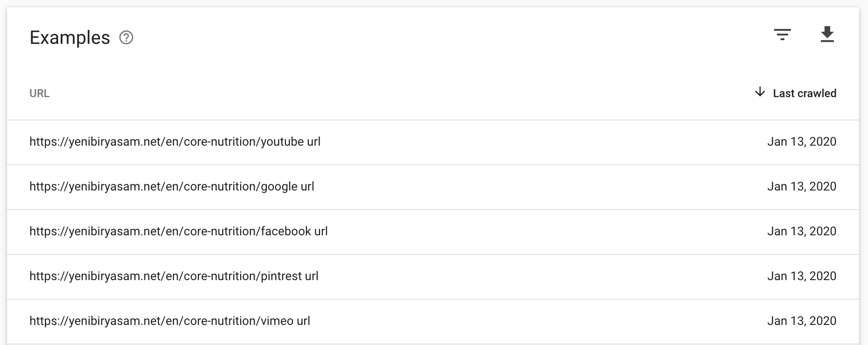868x345 pixels.
Task: Select the core-nutrition/facebook url entry
Action: (178, 232)
